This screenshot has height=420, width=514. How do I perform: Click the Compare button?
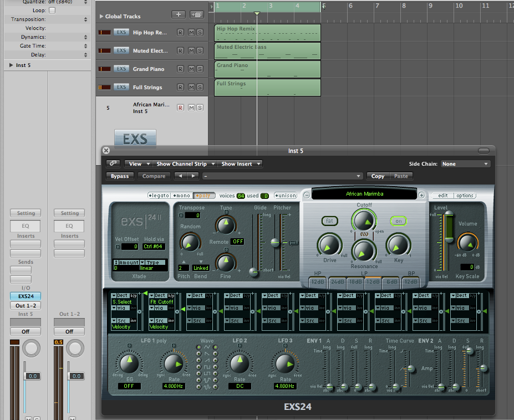(154, 176)
